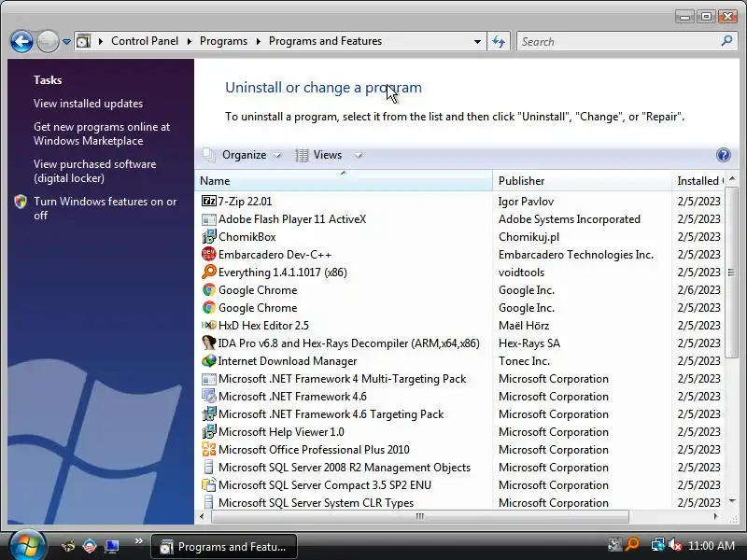Open Get new programs online at Windows Marketplace
Image resolution: width=747 pixels, height=560 pixels.
102,133
